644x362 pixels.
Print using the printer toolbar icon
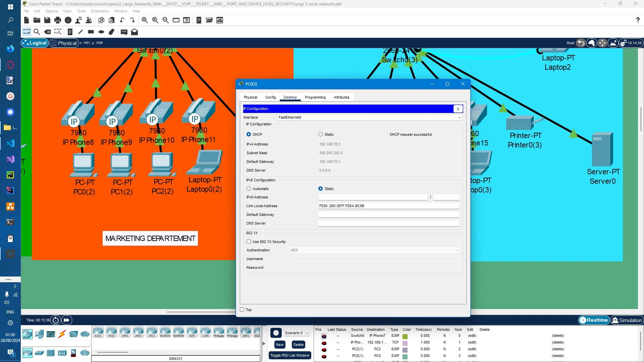58,20
